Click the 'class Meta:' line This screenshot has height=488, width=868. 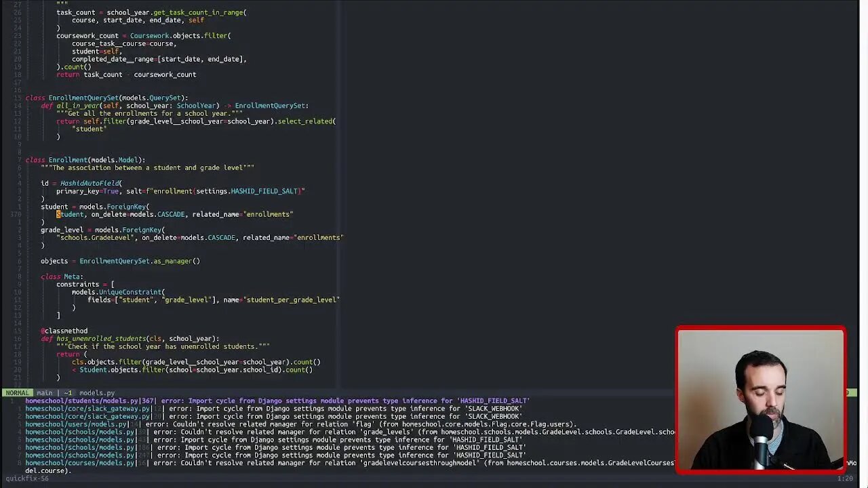pyautogui.click(x=62, y=277)
